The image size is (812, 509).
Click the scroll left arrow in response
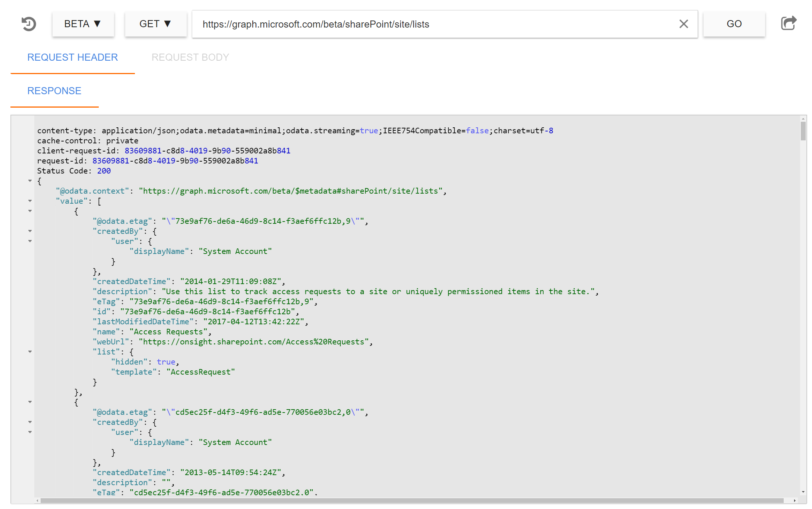click(x=37, y=501)
